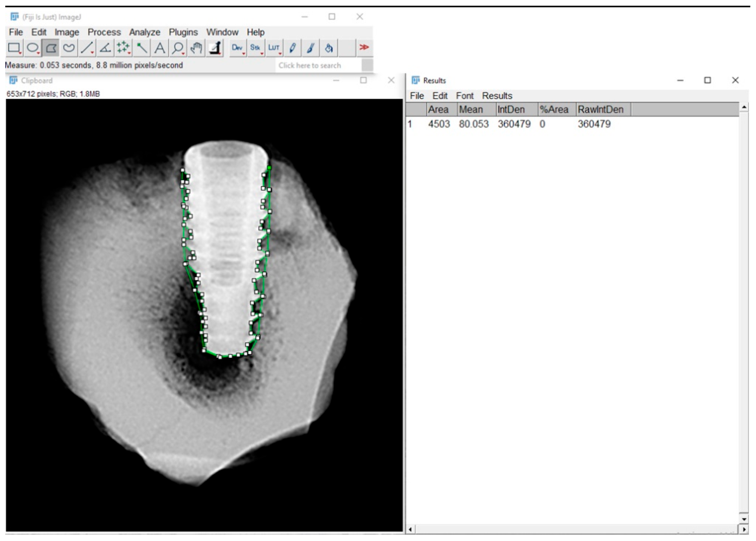This screenshot has height=541, width=756.
Task: Open the LUT lookup tables dropdown
Action: pos(274,48)
